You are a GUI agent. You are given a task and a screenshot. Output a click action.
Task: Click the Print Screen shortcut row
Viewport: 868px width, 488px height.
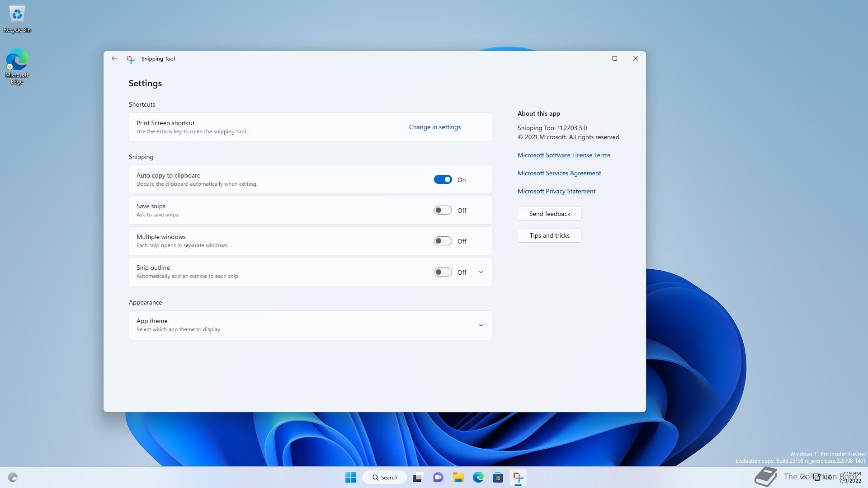tap(311, 127)
